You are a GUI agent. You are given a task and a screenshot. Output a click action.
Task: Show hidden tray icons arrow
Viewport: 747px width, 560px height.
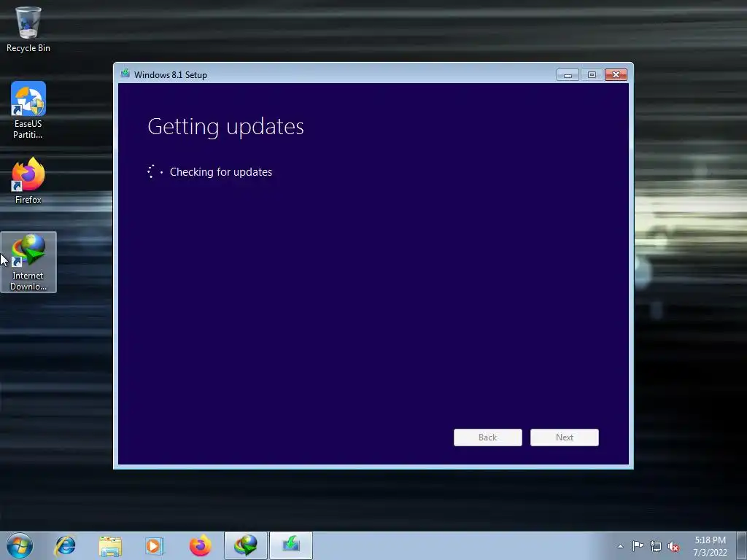(620, 546)
